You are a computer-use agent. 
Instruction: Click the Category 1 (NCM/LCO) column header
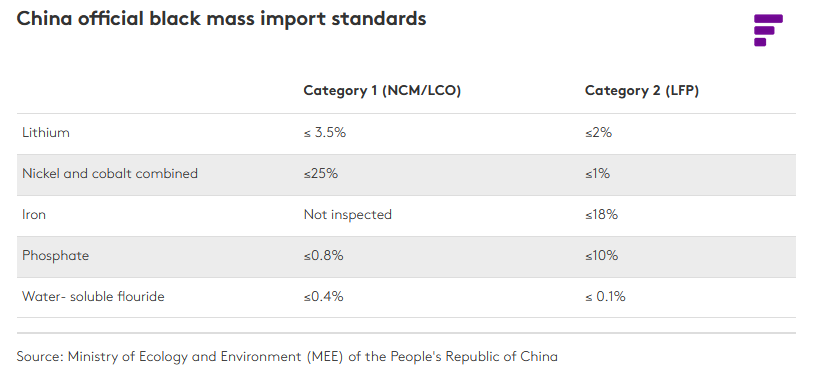point(382,91)
